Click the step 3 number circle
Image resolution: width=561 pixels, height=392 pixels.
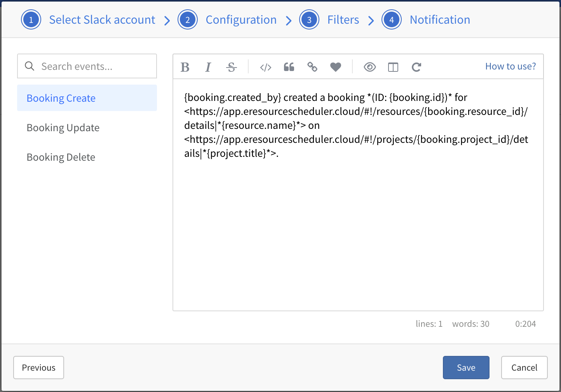pos(309,20)
